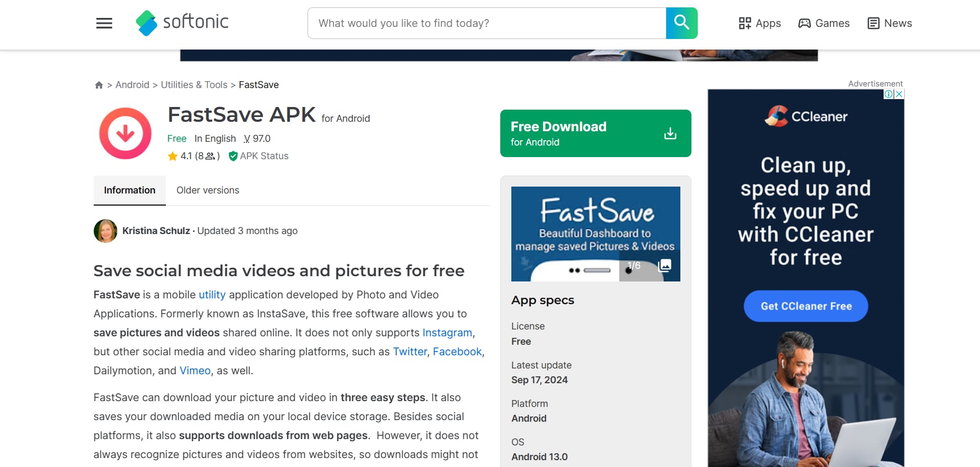This screenshot has height=467, width=980.
Task: Click the Free Download button
Action: point(596,133)
